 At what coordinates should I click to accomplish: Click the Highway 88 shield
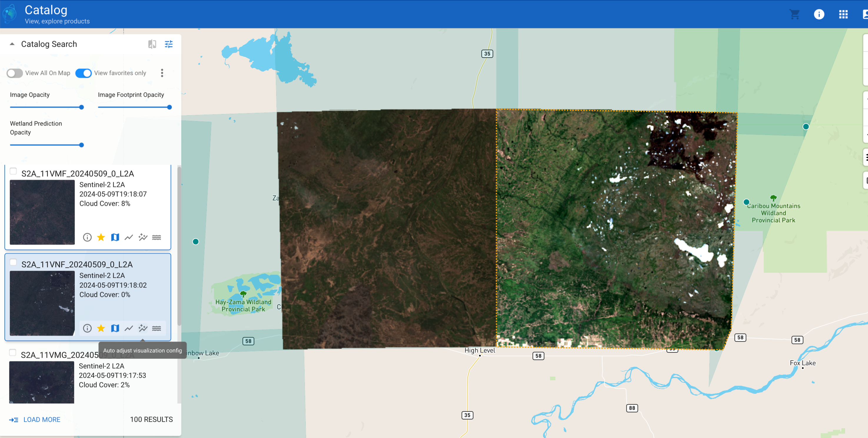click(632, 408)
